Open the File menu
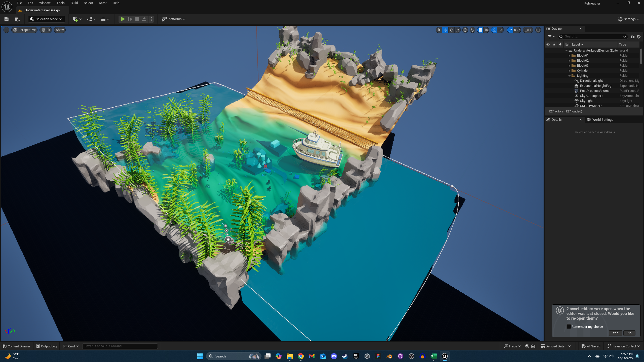Screen dimensions: 644x362 (19, 3)
